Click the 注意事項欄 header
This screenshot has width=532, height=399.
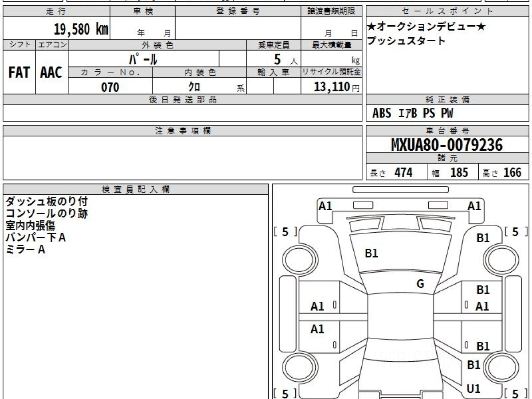coord(182,131)
